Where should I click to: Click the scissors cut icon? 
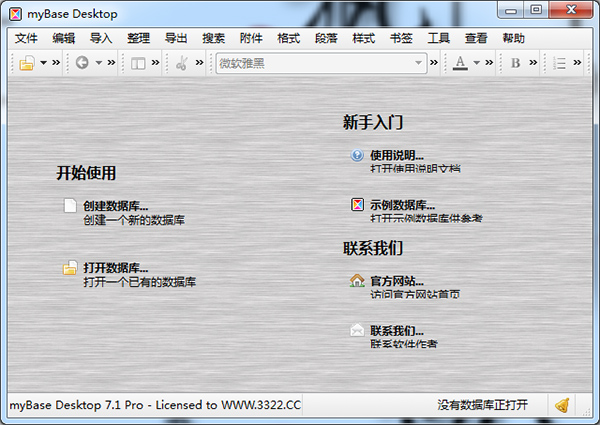[182, 63]
